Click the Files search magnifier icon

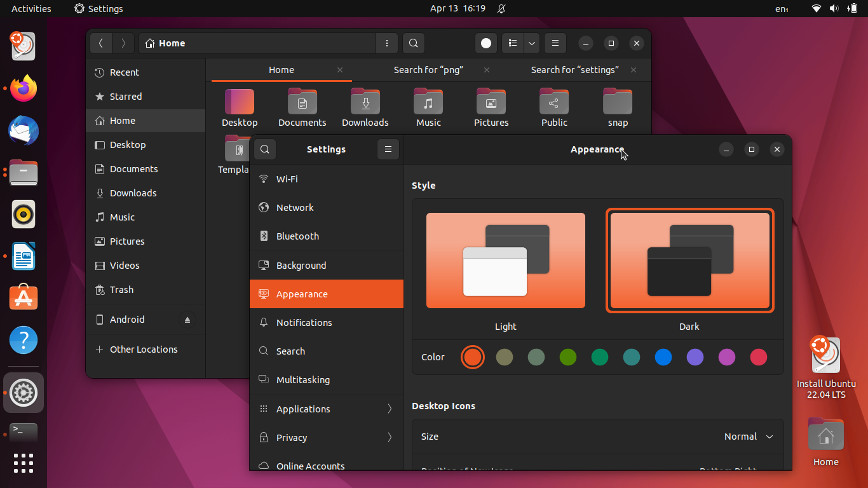pyautogui.click(x=414, y=43)
